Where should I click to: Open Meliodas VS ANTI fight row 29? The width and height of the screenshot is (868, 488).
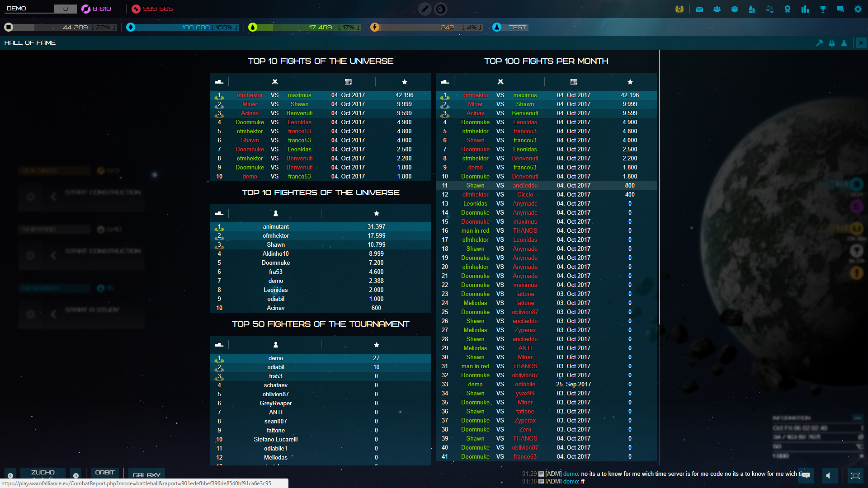[x=546, y=348]
